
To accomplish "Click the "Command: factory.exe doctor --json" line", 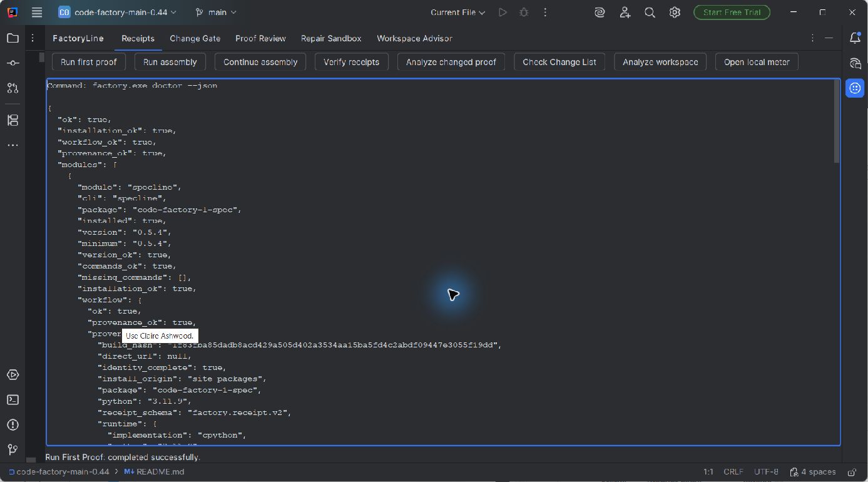I will coord(132,86).
